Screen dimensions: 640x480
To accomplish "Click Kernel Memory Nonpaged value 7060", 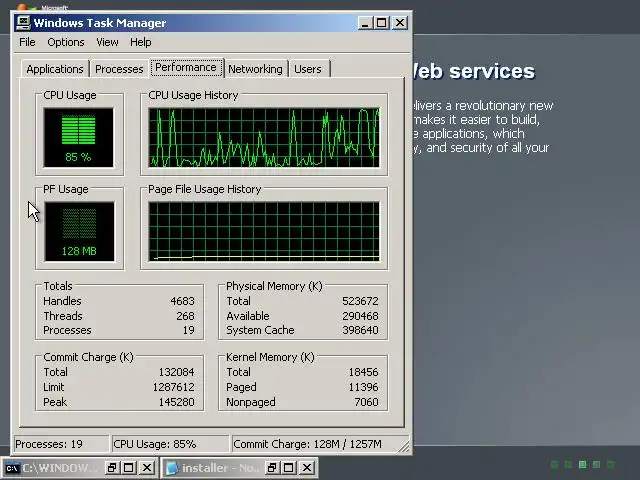I will tap(367, 402).
